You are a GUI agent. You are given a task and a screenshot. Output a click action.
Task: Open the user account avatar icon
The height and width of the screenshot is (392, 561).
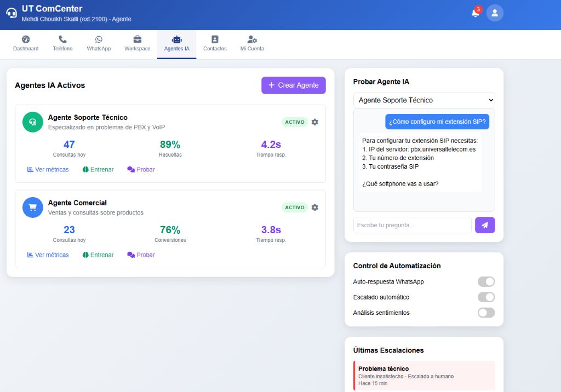pos(494,13)
